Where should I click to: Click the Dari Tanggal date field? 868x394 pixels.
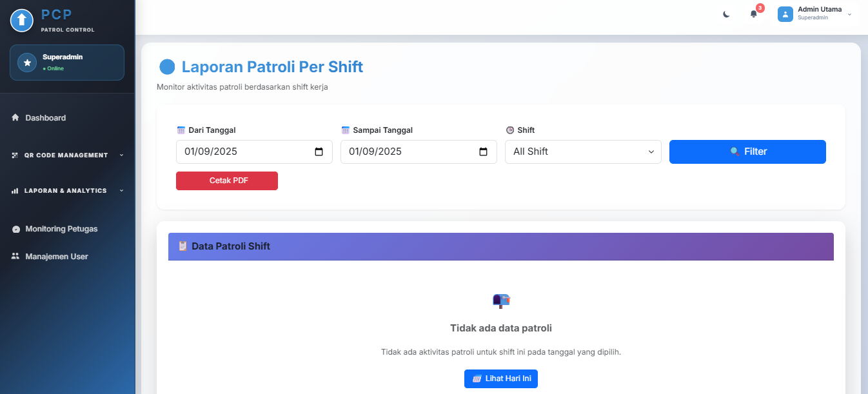[245, 152]
